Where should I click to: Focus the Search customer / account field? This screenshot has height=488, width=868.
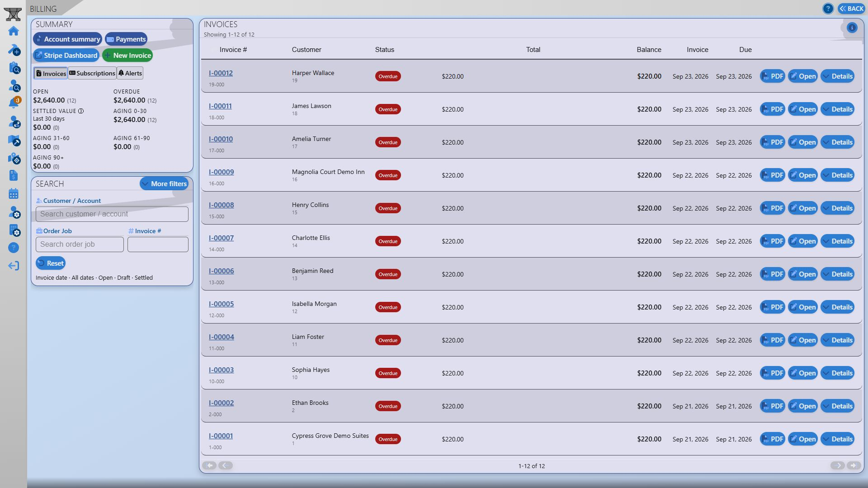coord(112,214)
